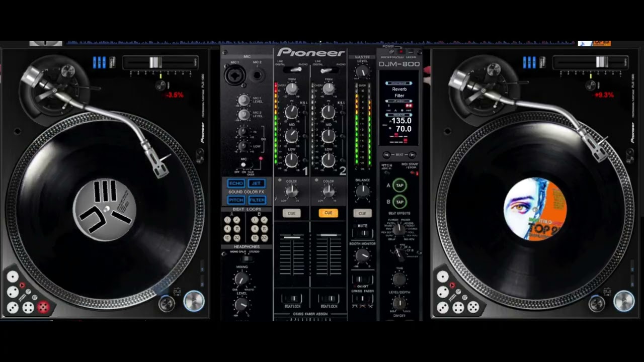Adjust channel 1 HI EQ knob
This screenshot has height=362, width=644.
pyautogui.click(x=292, y=112)
